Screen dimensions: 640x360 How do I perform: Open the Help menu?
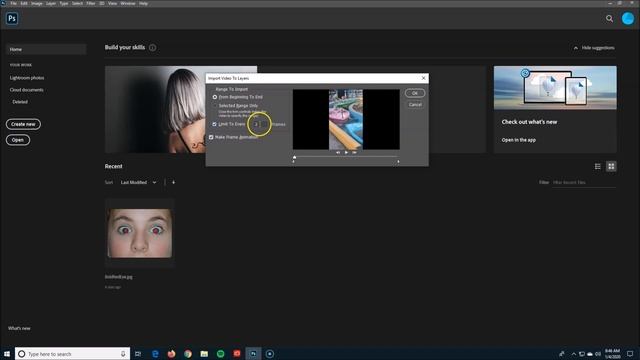click(x=143, y=3)
